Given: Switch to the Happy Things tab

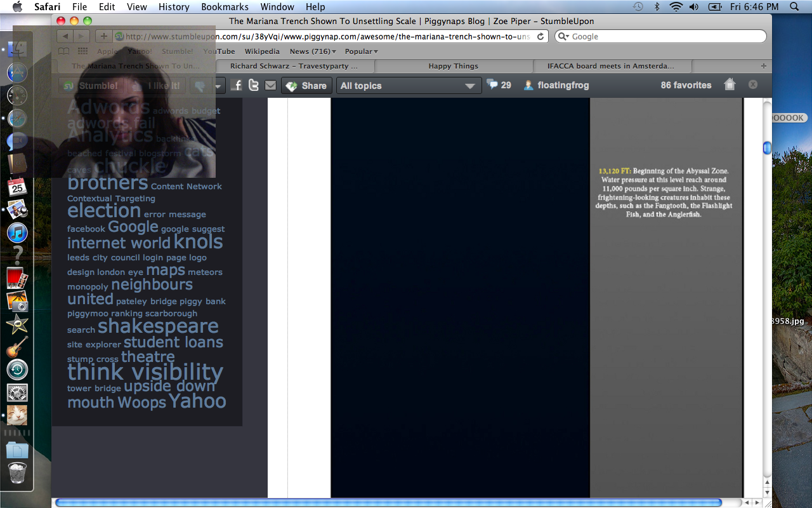Looking at the screenshot, I should point(453,66).
